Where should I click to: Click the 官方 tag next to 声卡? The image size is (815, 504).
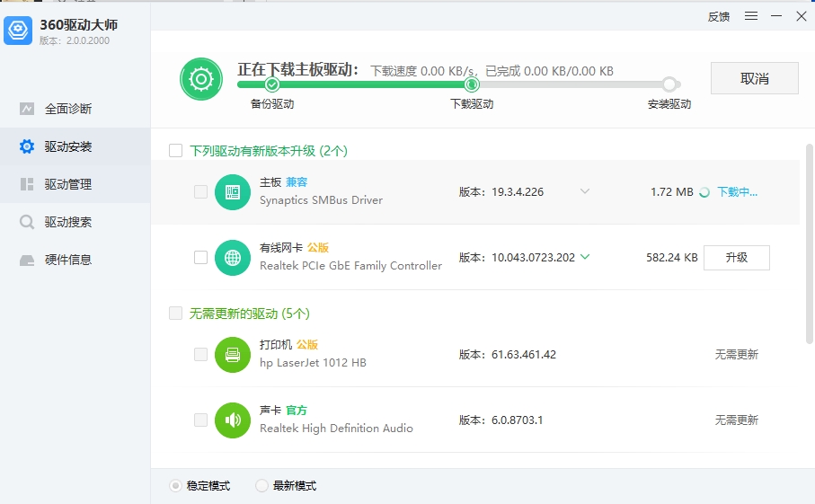(297, 411)
